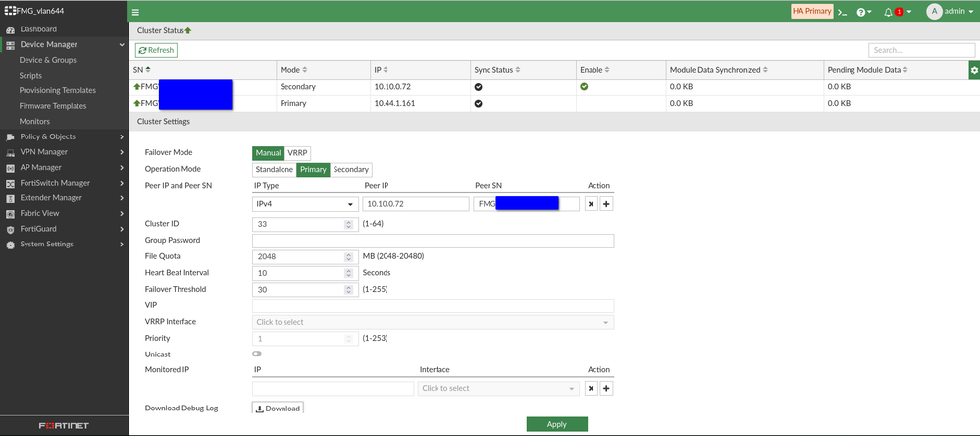Set Operation Mode to Primary
Viewport: 980px width, 436px height.
(x=313, y=169)
